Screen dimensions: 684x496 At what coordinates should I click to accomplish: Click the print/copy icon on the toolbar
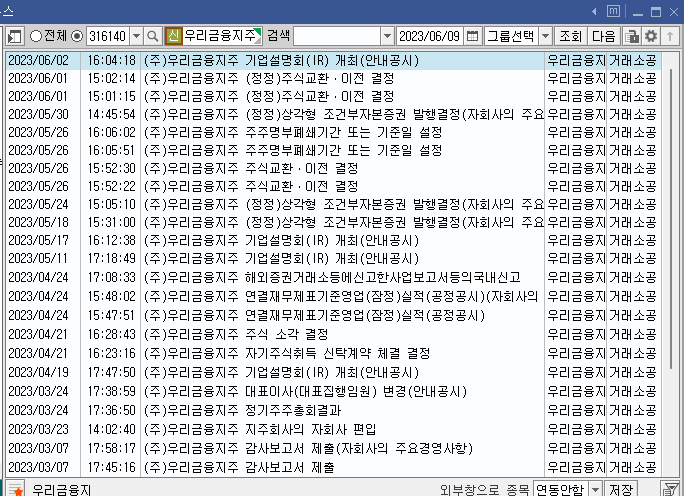[631, 36]
